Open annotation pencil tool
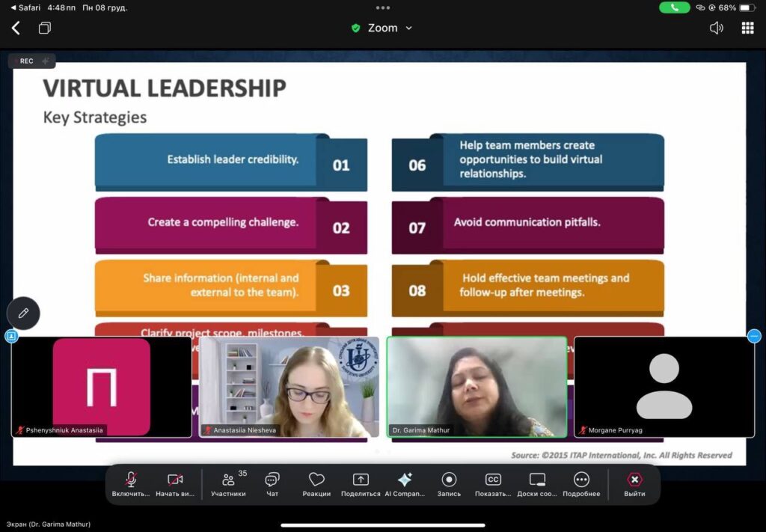This screenshot has height=532, width=766. click(x=23, y=313)
